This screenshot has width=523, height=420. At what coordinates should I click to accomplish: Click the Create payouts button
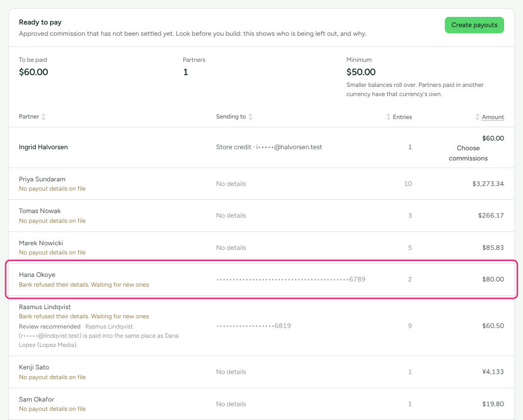coord(474,25)
